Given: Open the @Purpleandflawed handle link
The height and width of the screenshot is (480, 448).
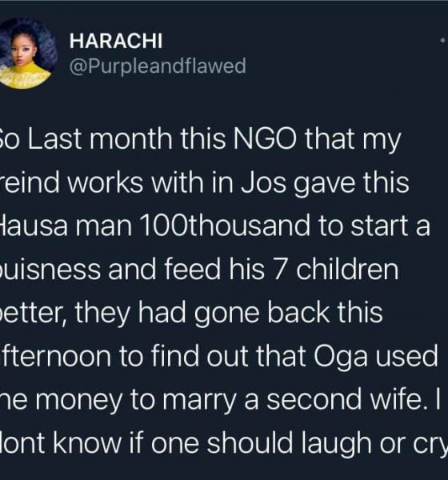Looking at the screenshot, I should click(x=158, y=66).
